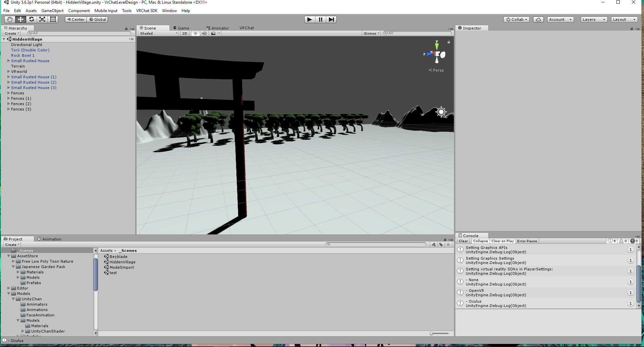This screenshot has width=644, height=347.
Task: Select the Rotate tool
Action: (31, 19)
